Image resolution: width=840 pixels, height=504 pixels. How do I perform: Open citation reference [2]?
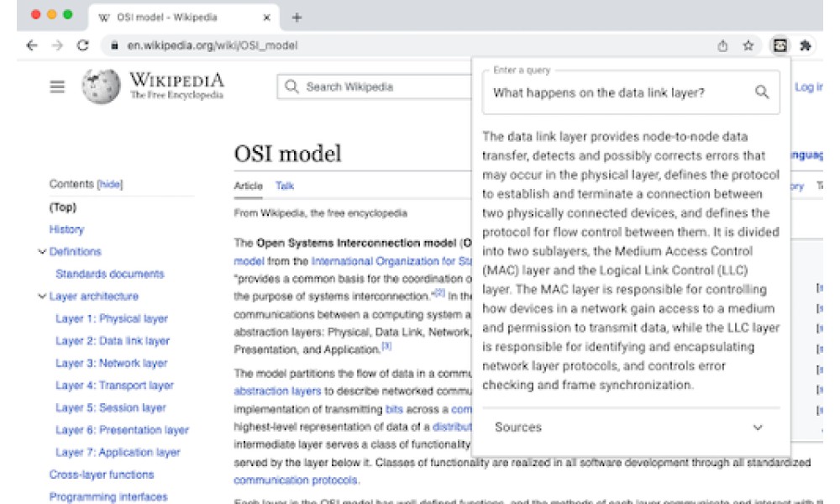point(439,293)
